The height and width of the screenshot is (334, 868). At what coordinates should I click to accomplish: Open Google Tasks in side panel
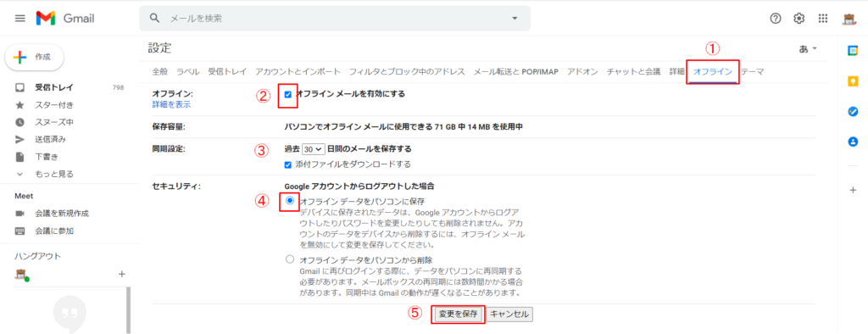coord(853,111)
